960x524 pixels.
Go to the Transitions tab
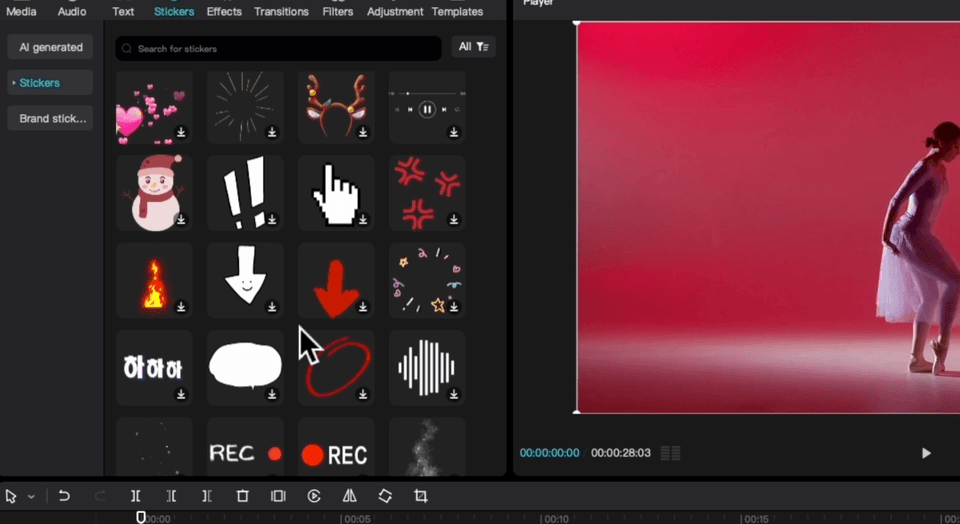pos(281,11)
